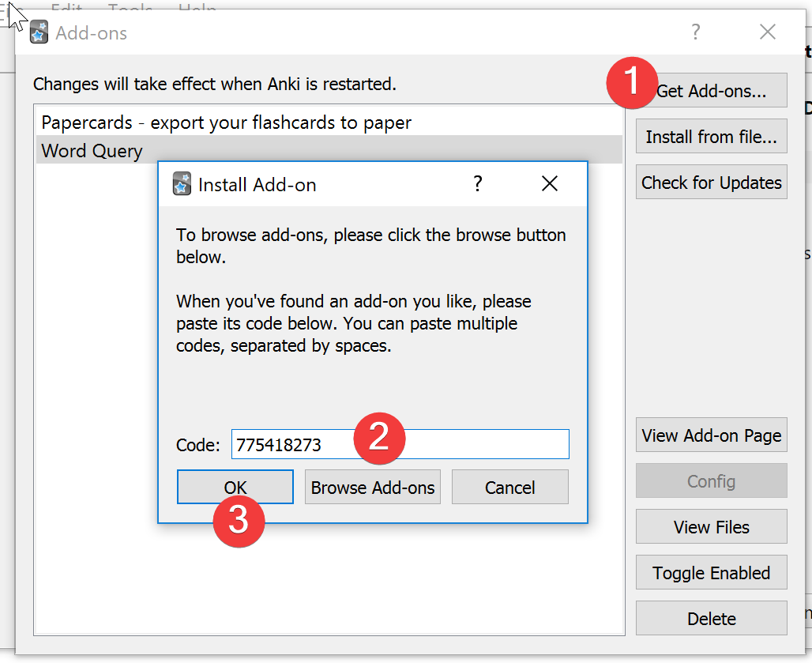Open View Add-on Page

pos(712,435)
